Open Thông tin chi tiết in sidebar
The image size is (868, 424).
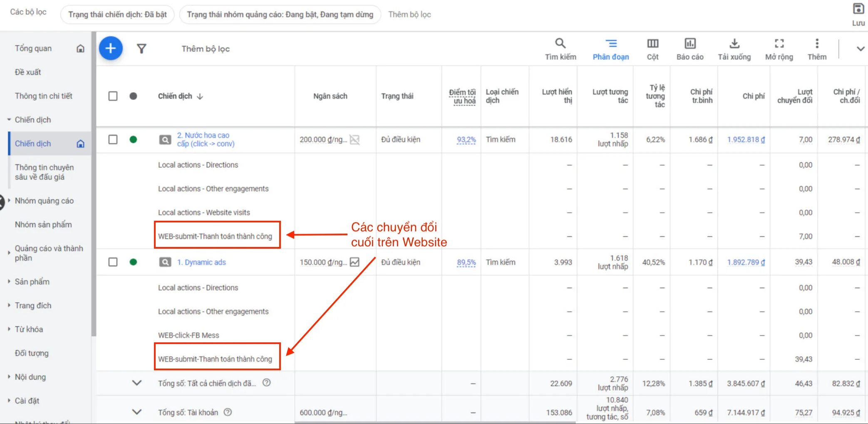pos(44,96)
